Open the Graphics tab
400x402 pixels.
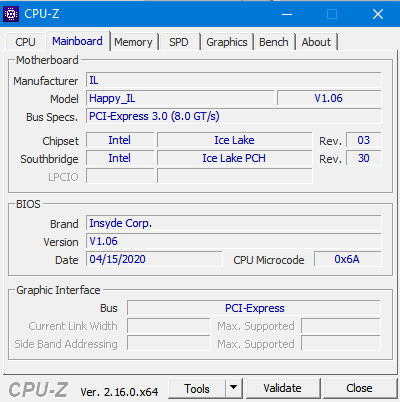pyautogui.click(x=227, y=42)
